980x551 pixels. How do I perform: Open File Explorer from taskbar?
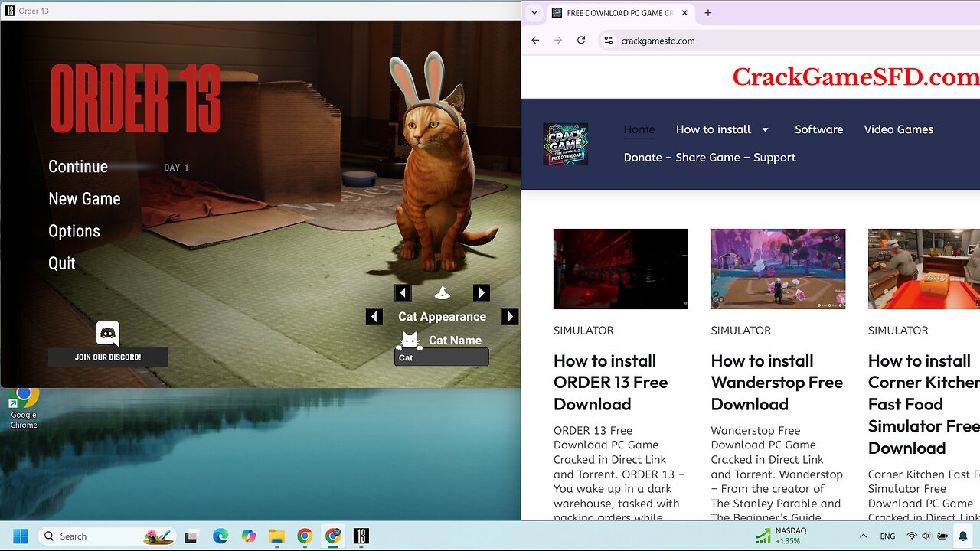pyautogui.click(x=276, y=536)
